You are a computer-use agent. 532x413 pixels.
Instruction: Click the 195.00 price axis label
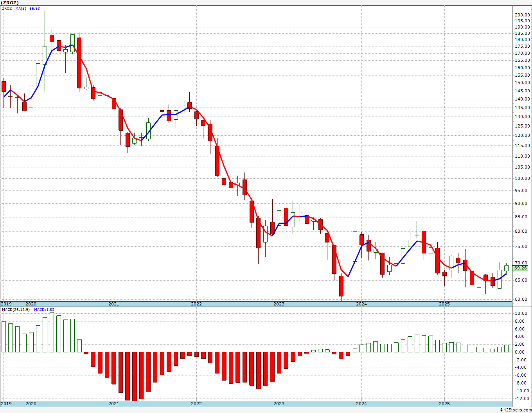tap(522, 21)
